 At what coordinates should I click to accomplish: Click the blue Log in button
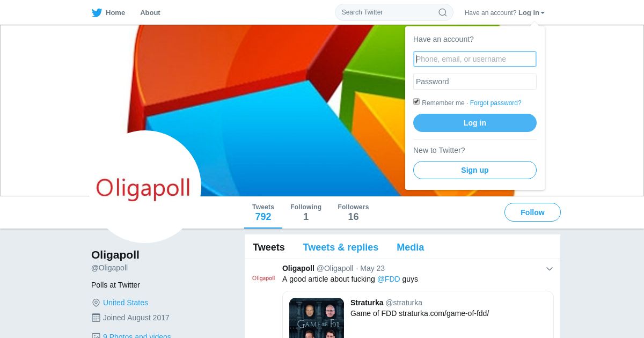pyautogui.click(x=475, y=123)
